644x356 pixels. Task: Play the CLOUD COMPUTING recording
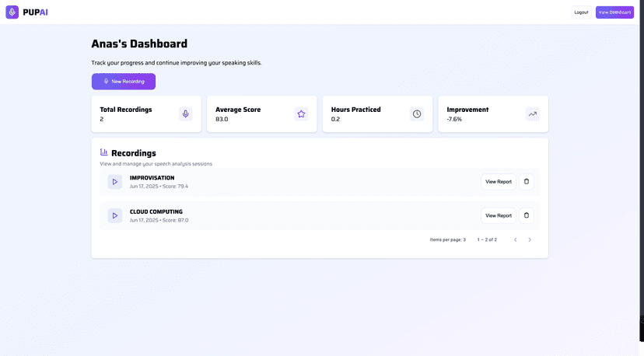tap(115, 215)
